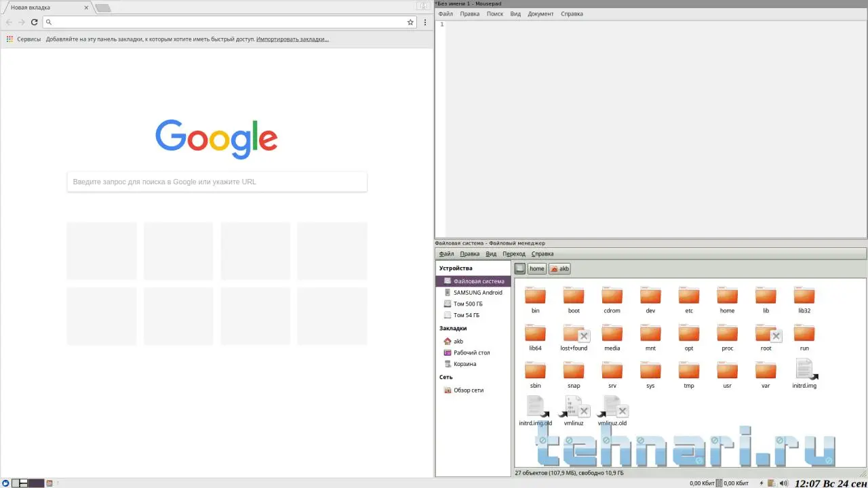Image resolution: width=868 pixels, height=488 pixels.
Task: Open the panel's application menu button
Action: [5, 483]
